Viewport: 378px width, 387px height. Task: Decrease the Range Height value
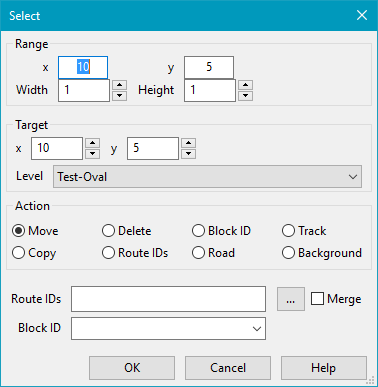click(x=245, y=96)
